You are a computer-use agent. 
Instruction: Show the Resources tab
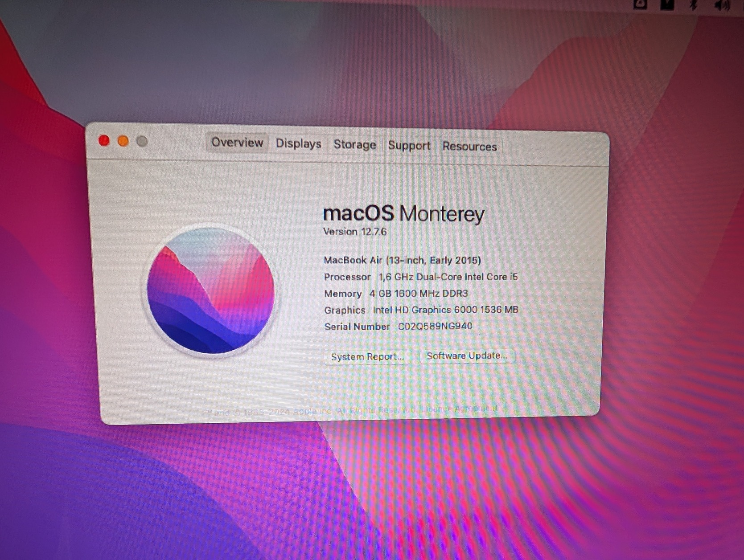pos(469,147)
